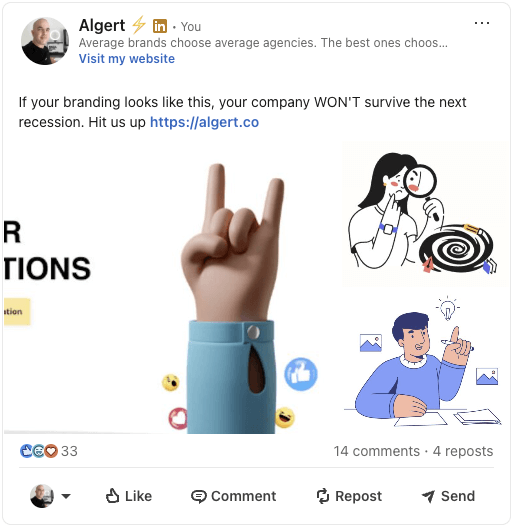Image resolution: width=512 pixels, height=528 pixels.
Task: Click the thumbs-up icon on Like
Action: (112, 496)
